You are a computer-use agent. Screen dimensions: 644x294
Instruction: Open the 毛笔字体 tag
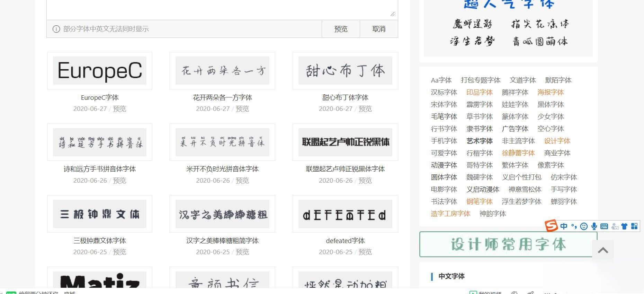(x=444, y=116)
